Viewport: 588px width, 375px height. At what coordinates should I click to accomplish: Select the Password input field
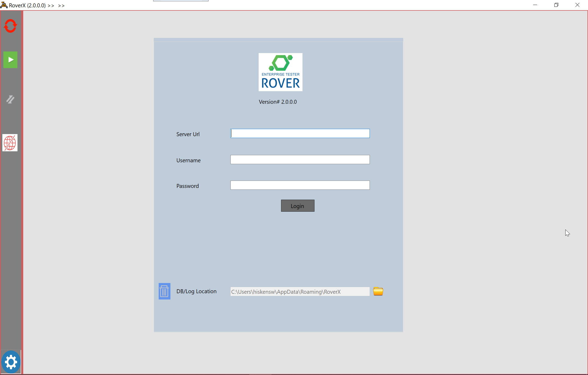[300, 185]
